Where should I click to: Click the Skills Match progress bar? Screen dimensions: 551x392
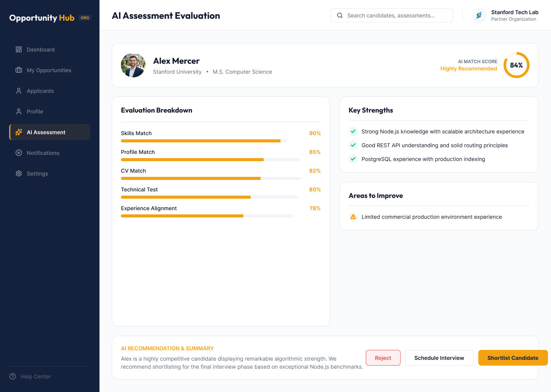204,141
